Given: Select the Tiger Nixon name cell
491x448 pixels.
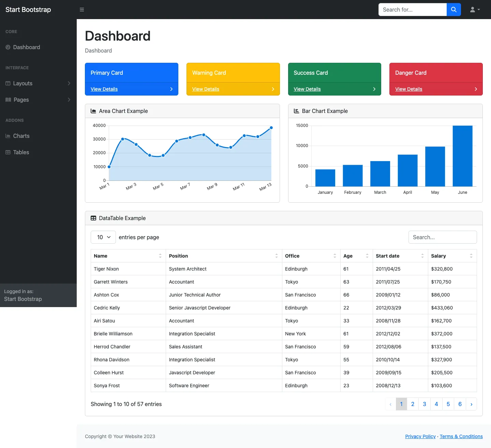Looking at the screenshot, I should pyautogui.click(x=128, y=269).
